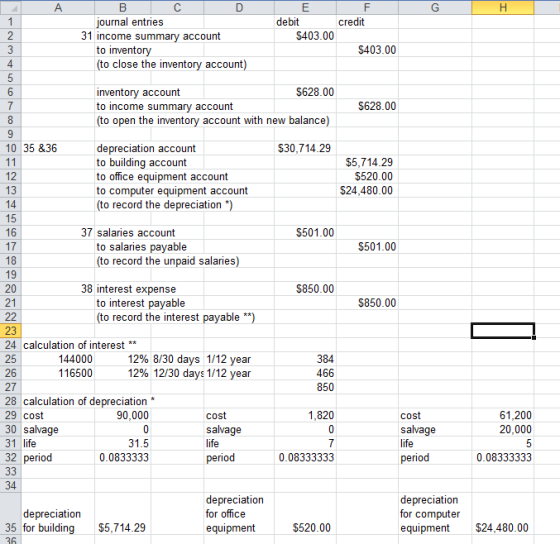560x544 pixels.
Task: Click the 'debit' header cell
Action: click(305, 22)
